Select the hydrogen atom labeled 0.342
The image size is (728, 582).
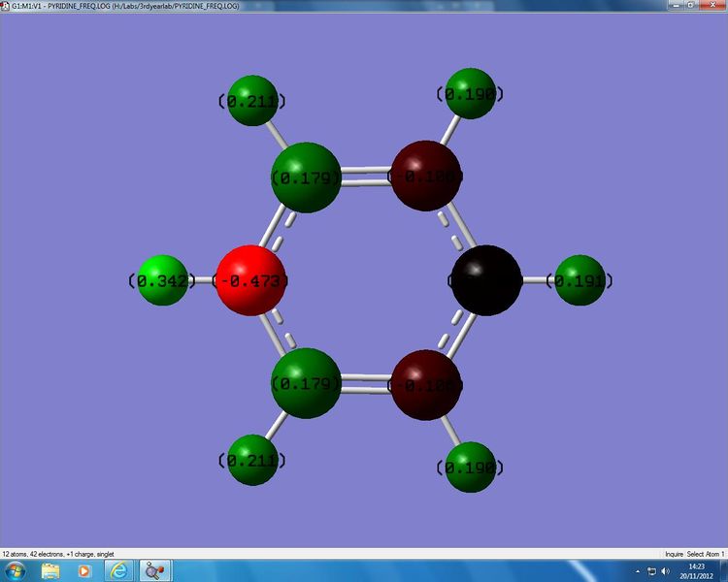click(x=162, y=280)
